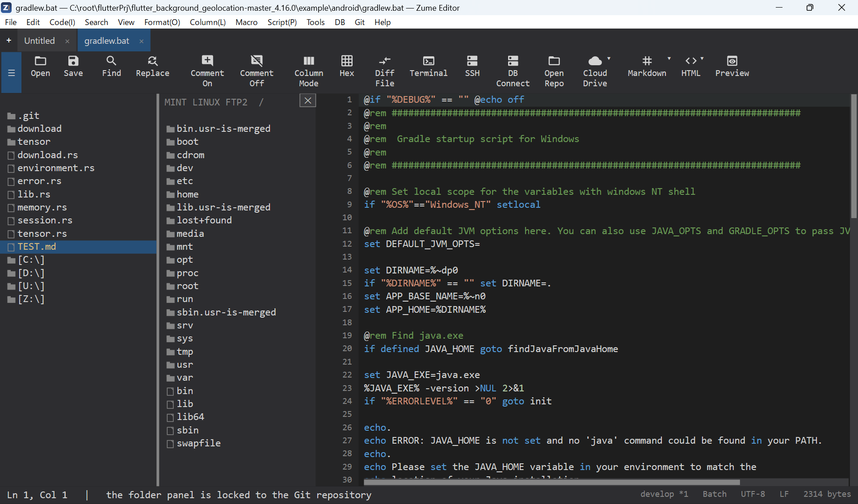Open the environment.rs file
This screenshot has width=858, height=504.
click(51, 168)
